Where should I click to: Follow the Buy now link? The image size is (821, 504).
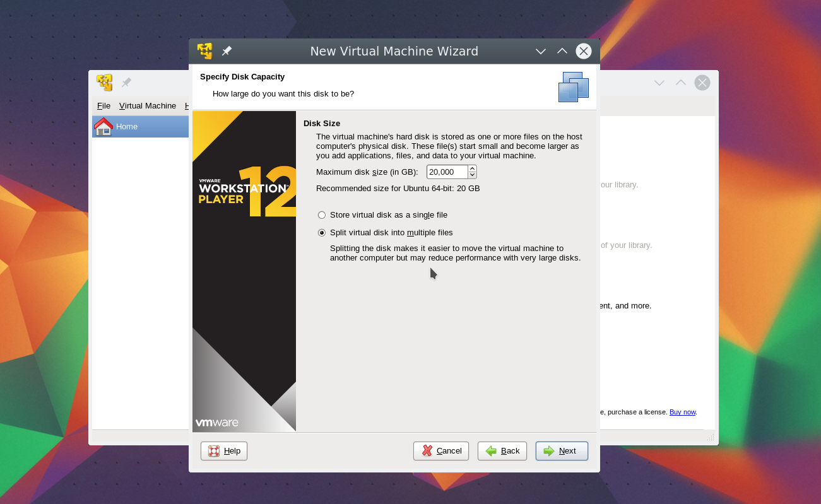(x=682, y=412)
